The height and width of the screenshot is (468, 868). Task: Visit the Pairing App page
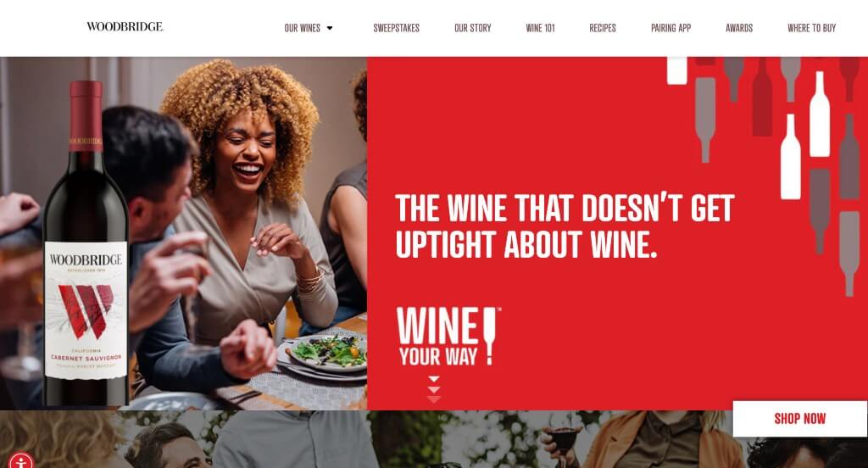pos(671,28)
